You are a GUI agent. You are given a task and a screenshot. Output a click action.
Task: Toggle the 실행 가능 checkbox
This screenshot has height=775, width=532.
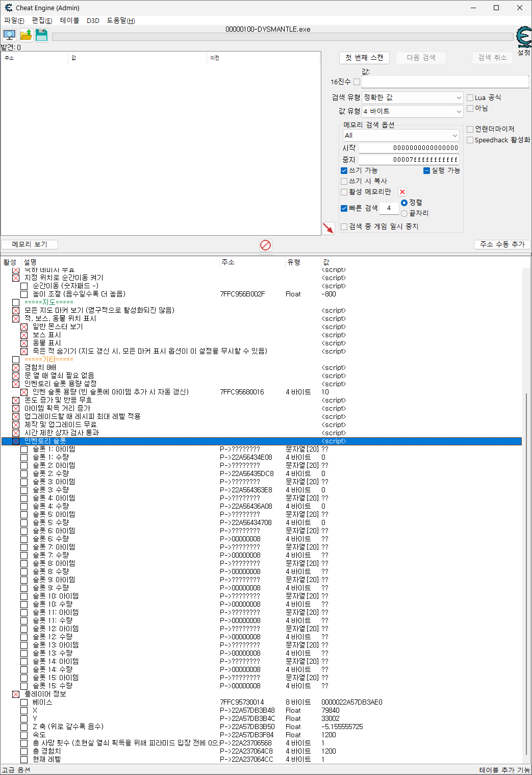[426, 170]
